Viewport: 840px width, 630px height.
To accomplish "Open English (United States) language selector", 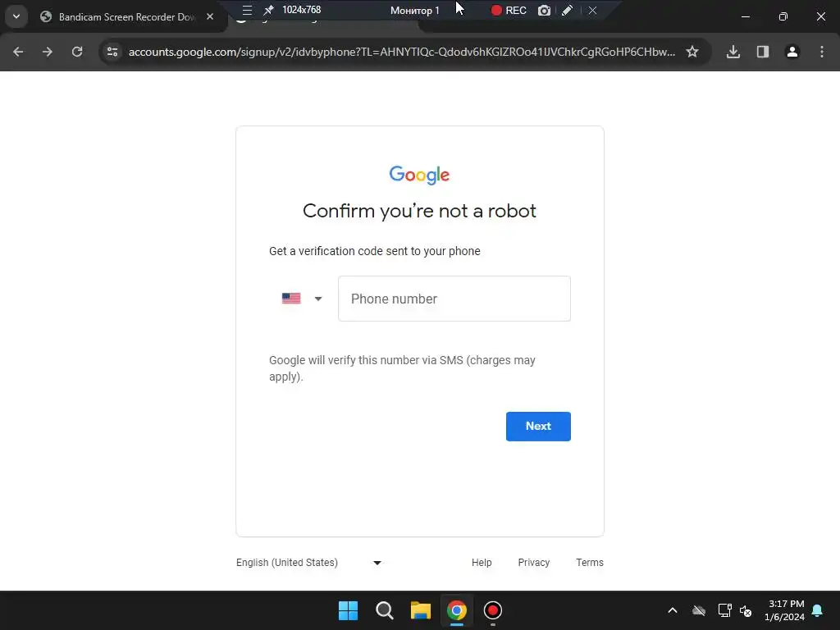I will click(x=309, y=563).
